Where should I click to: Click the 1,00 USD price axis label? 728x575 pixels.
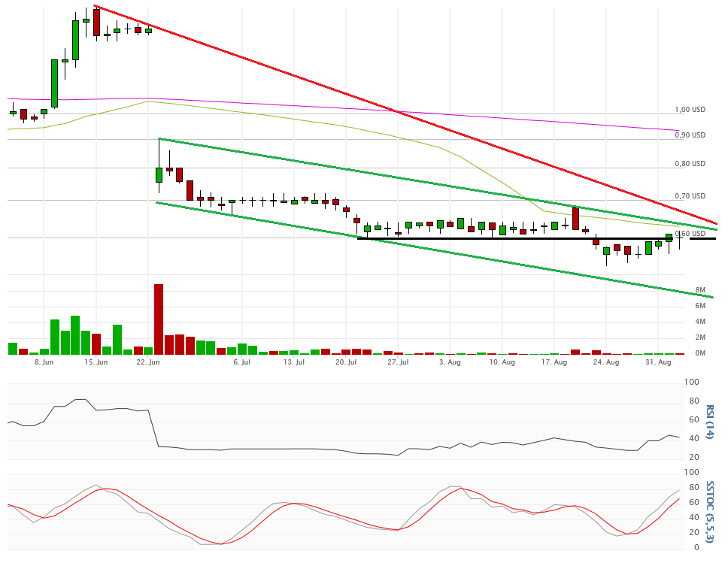[x=689, y=110]
